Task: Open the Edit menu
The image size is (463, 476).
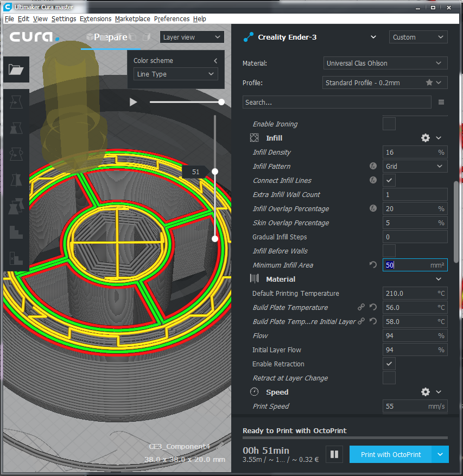Action: (x=23, y=19)
